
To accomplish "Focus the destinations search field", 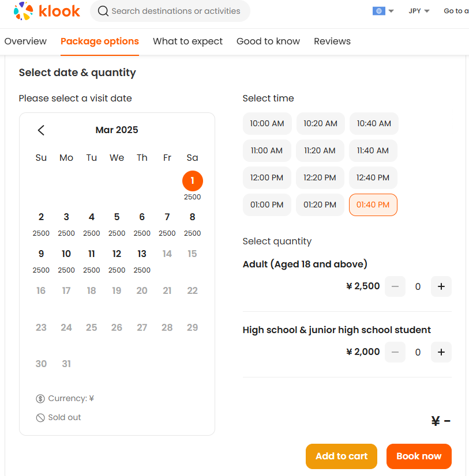I will click(170, 11).
